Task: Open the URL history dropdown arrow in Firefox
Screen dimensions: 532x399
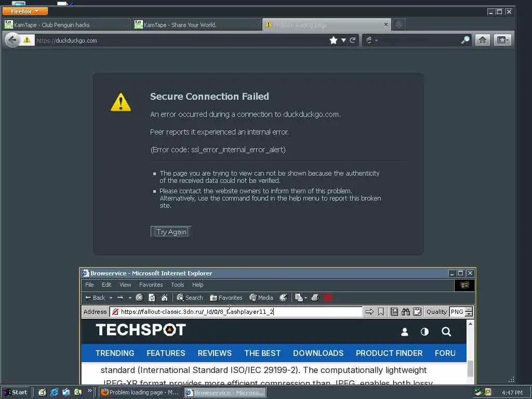Action: click(343, 41)
